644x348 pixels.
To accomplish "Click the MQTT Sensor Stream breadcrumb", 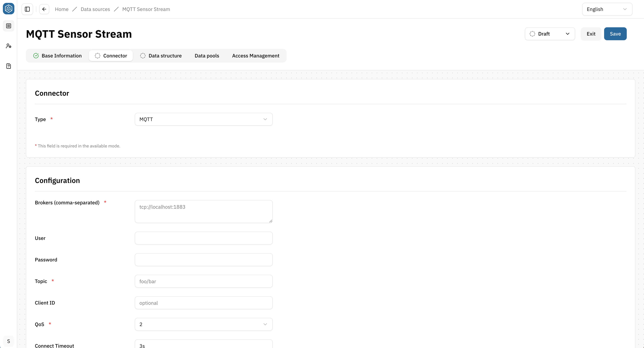I will [x=146, y=9].
